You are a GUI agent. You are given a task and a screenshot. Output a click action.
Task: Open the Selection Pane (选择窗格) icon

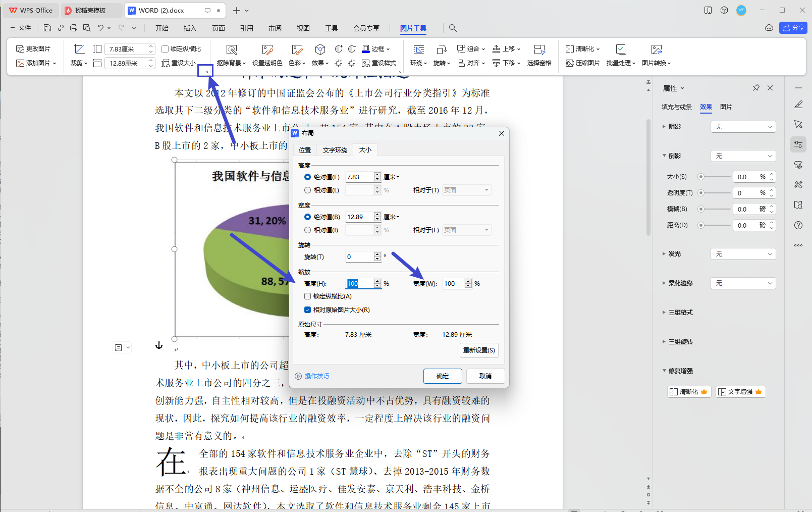click(x=539, y=49)
